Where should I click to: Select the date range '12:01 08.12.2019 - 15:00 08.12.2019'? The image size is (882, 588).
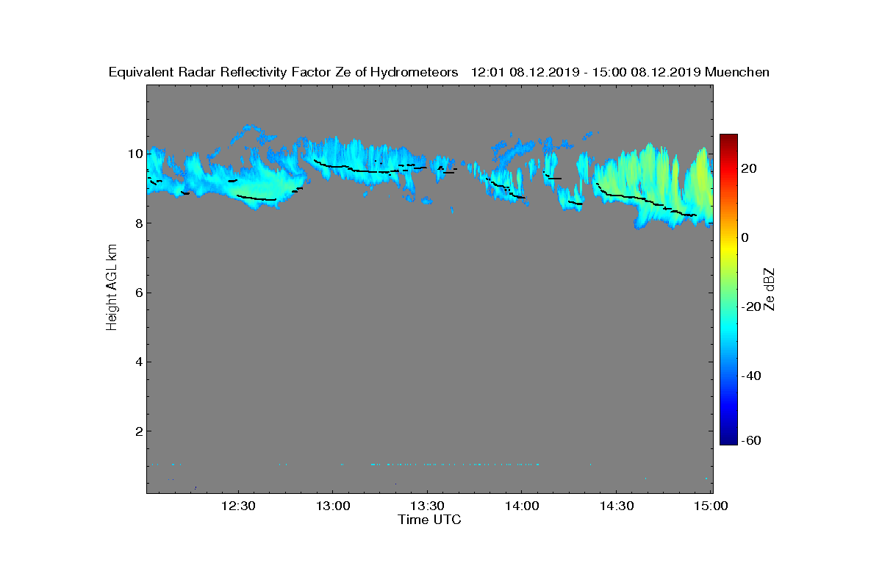pos(585,72)
